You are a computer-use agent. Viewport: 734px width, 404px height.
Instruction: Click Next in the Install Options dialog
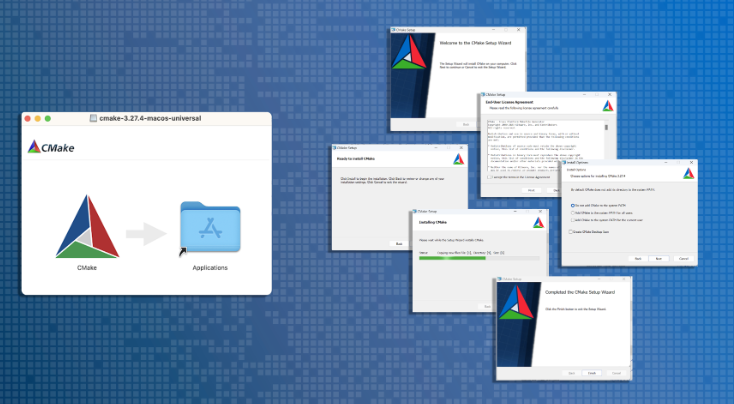[659, 259]
